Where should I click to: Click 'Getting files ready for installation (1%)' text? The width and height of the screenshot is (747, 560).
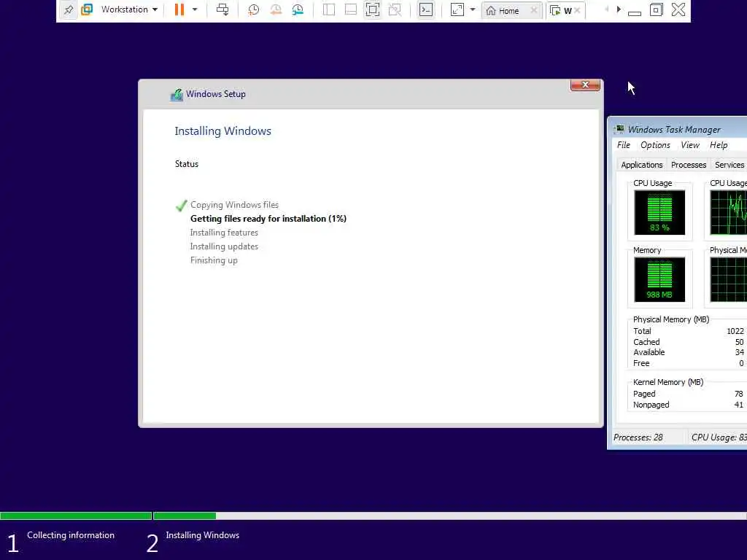(x=268, y=219)
